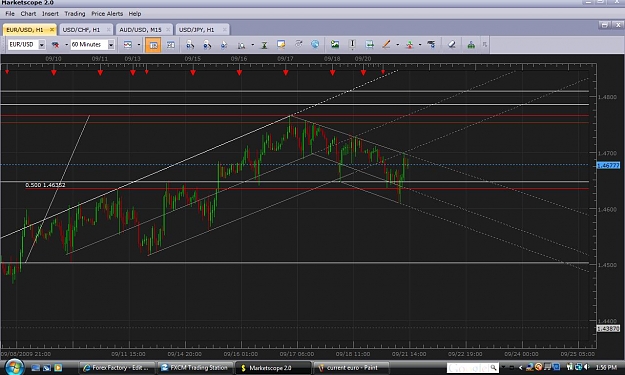Screen dimensions: 625x375
Task: Click the yellow note label icon
Action: coord(281,45)
